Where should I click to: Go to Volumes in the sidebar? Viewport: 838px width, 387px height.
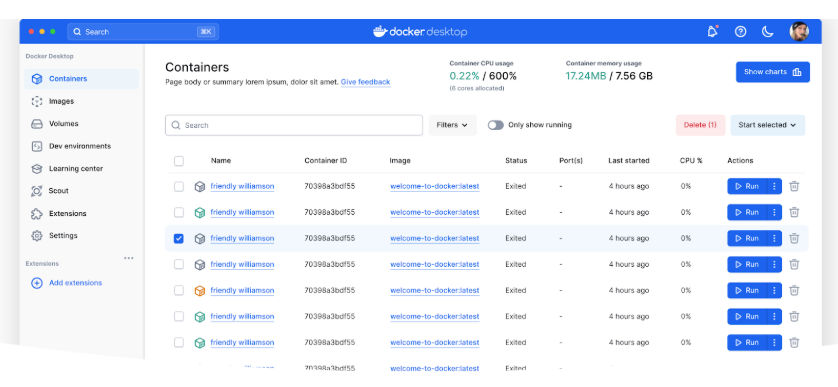tap(64, 123)
